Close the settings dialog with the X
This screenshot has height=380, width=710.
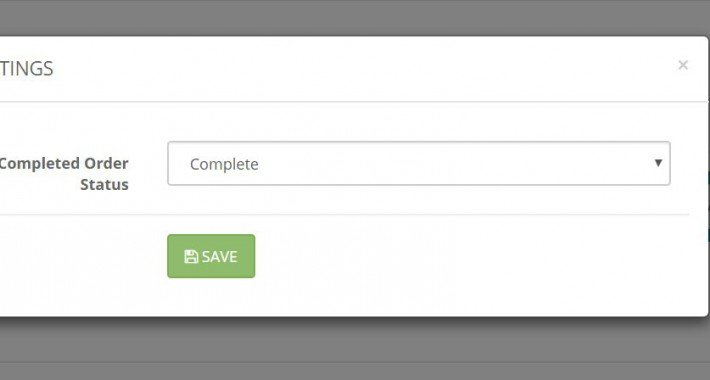point(683,65)
